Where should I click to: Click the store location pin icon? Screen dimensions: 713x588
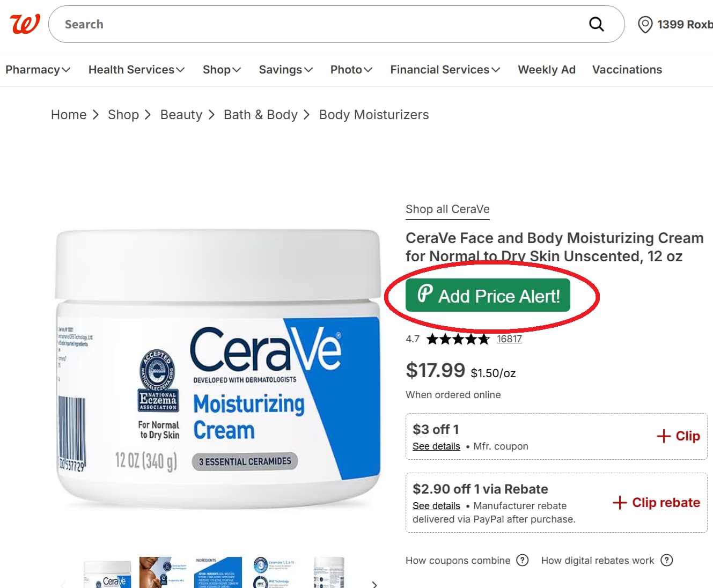645,25
